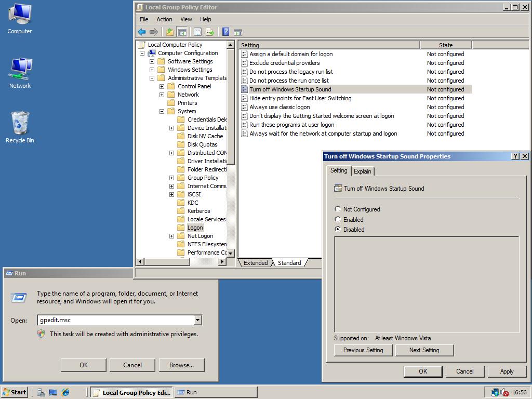Screen dimensions: 532x399
Task: Switch to the Extended tab
Action: (256, 262)
